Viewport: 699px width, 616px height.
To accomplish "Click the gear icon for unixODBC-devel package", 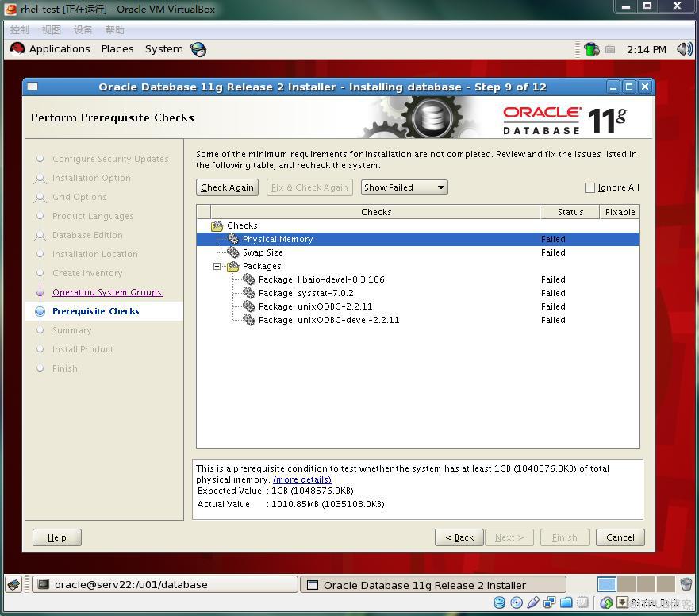I will [x=249, y=320].
